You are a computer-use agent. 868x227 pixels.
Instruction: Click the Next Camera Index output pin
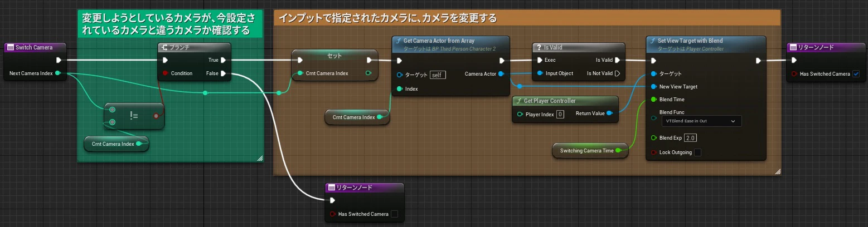[58, 73]
